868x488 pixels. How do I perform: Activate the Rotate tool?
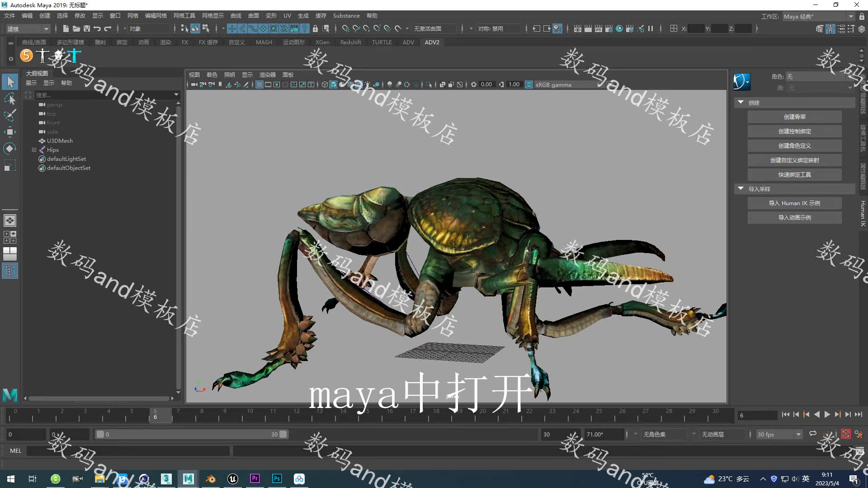(10, 148)
